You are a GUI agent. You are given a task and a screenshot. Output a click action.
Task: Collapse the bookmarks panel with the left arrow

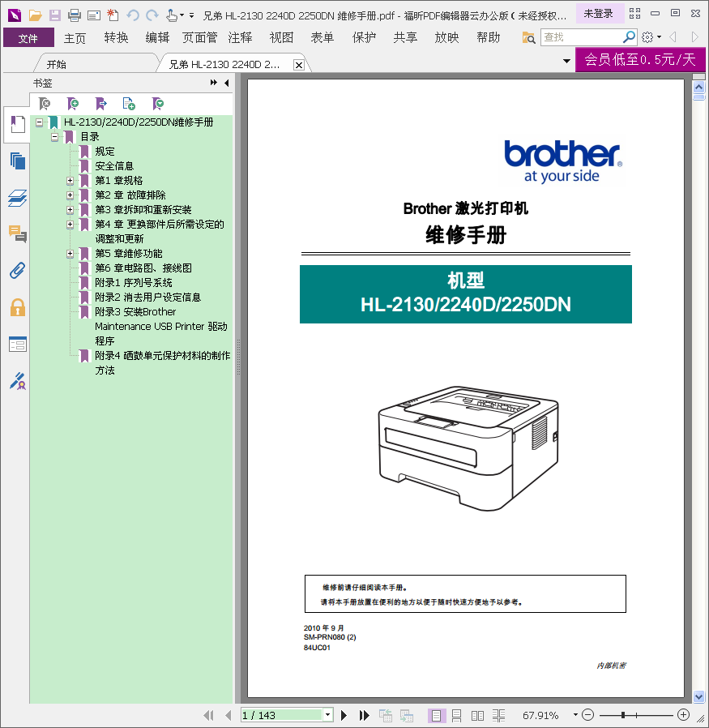tap(226, 83)
